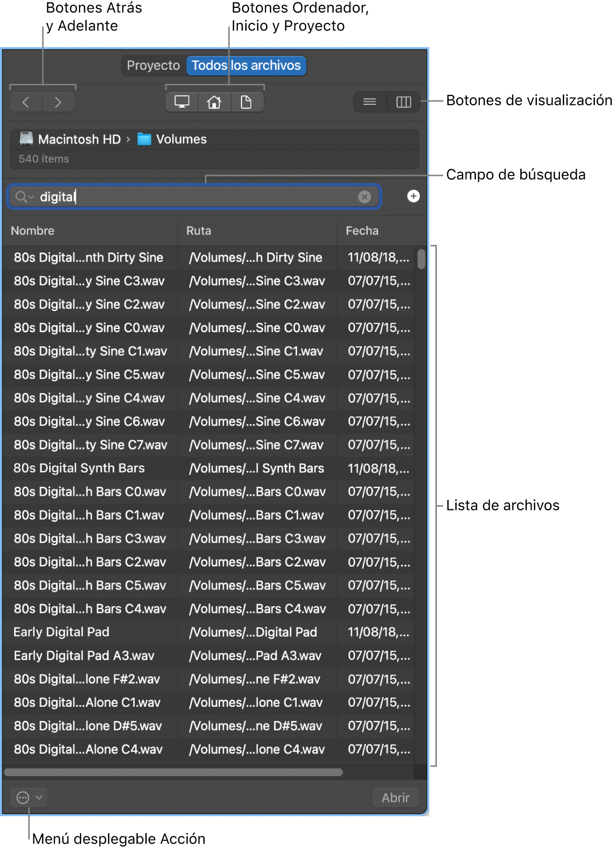Show the Project folder location
616x853 pixels.
246,102
